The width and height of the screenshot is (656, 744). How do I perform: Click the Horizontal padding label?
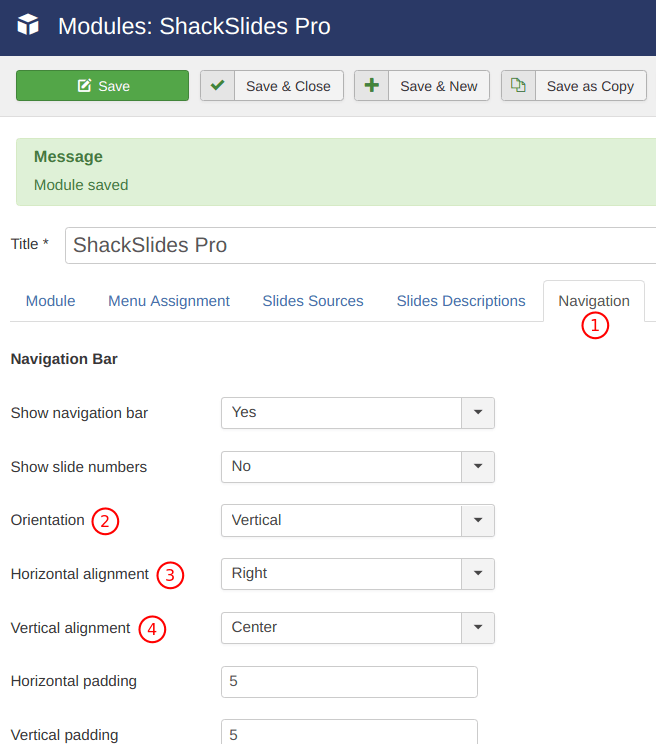point(74,681)
